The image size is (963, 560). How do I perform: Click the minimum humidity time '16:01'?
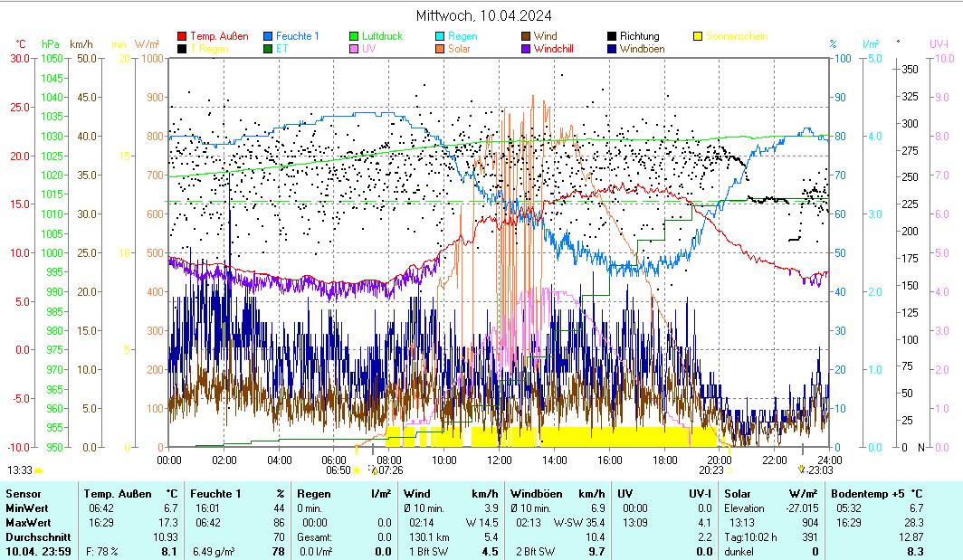click(207, 508)
